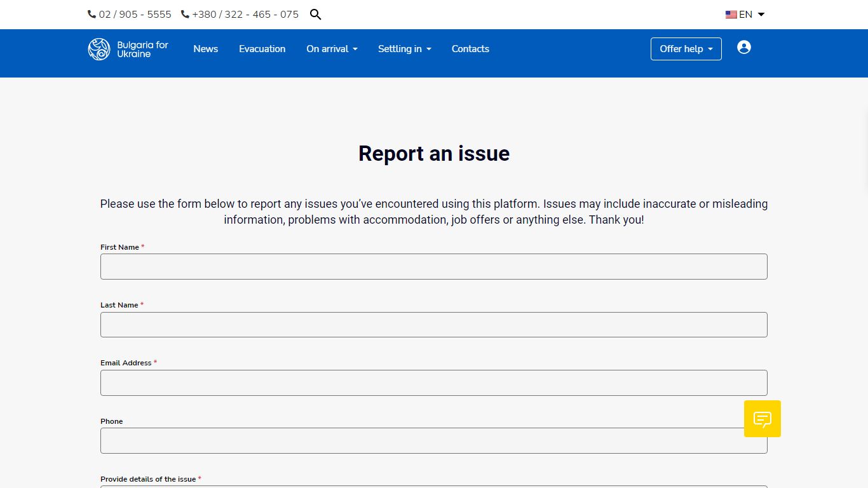Viewport: 868px width, 488px height.
Task: Open the search magnifier icon
Action: tap(316, 15)
